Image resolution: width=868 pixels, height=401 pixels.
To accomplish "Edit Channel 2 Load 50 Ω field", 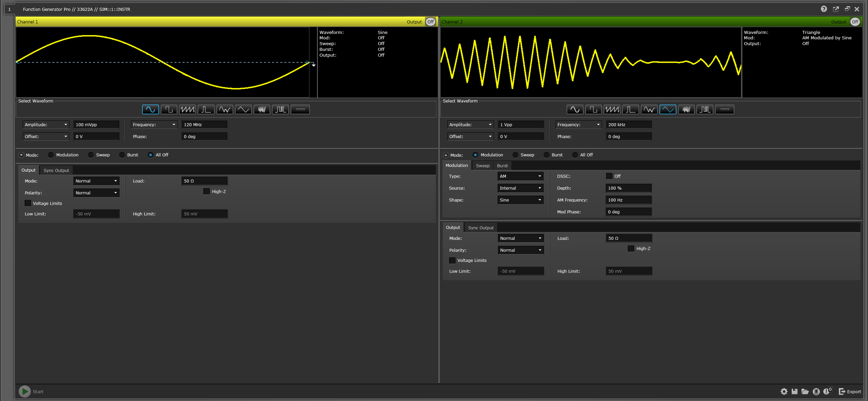I will [x=629, y=238].
